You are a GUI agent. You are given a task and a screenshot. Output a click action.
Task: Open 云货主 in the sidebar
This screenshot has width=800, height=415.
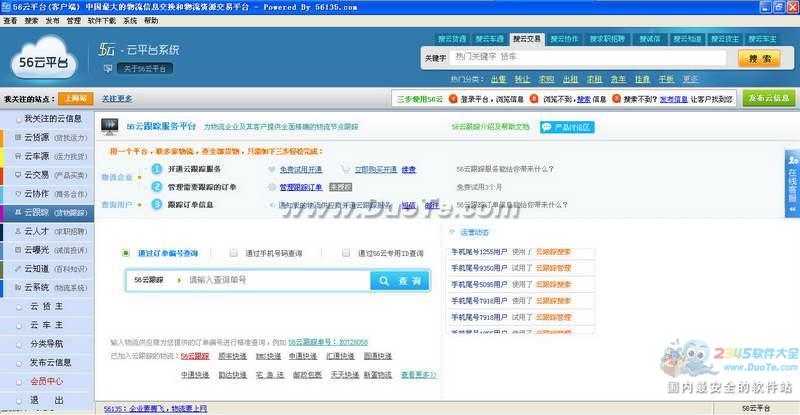tap(47, 306)
